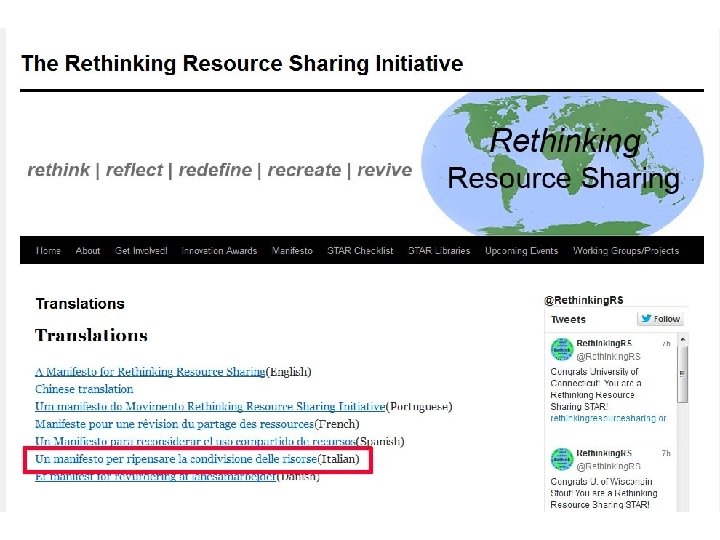Click the avatar of the U. of Wisconsin Stout tweet

tap(562, 459)
